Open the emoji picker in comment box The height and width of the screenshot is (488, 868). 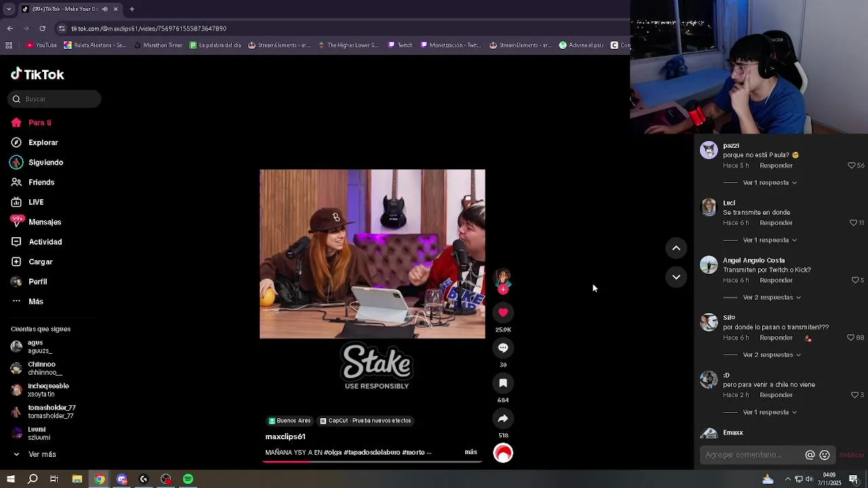pyautogui.click(x=825, y=455)
